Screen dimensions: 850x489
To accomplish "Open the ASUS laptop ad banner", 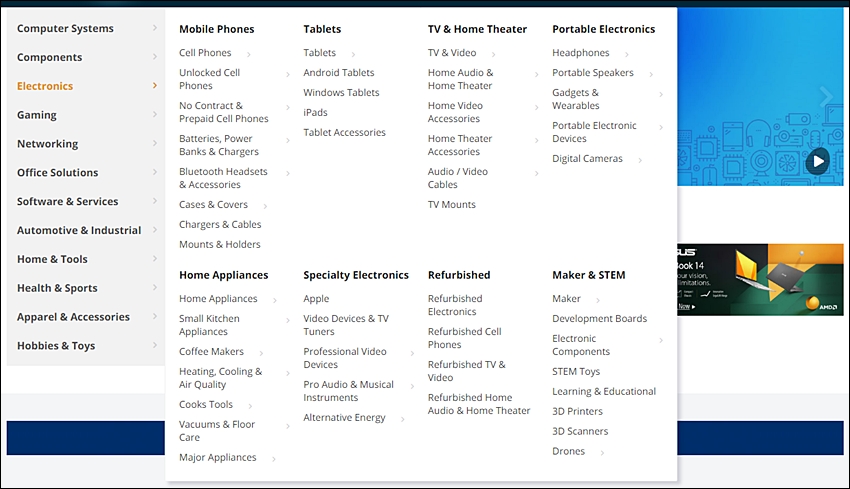I will click(760, 279).
